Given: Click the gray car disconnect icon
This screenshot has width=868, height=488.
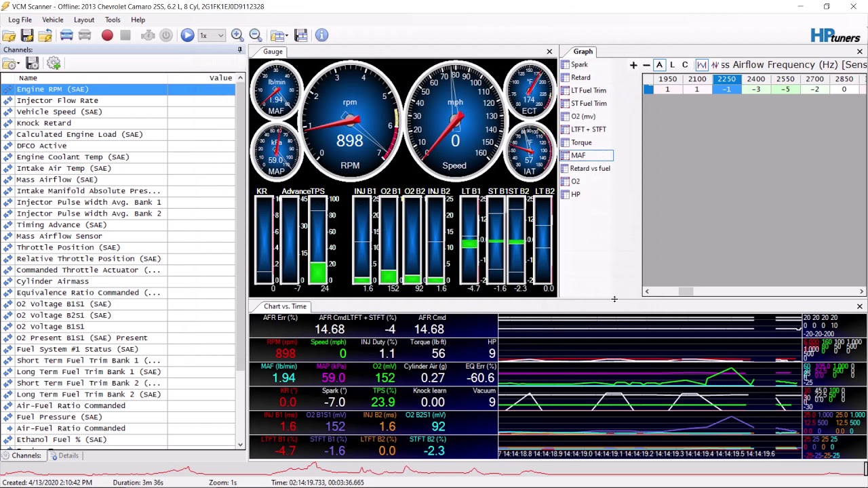Looking at the screenshot, I should (85, 35).
